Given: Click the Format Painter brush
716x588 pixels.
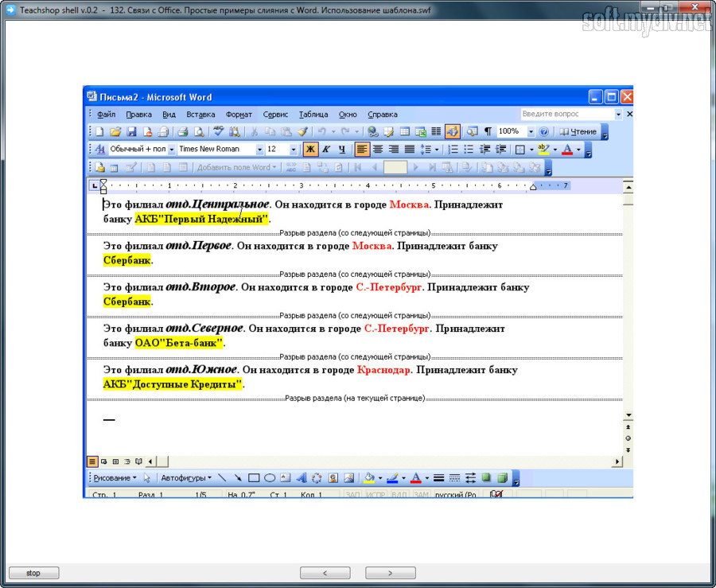Looking at the screenshot, I should click(x=302, y=132).
